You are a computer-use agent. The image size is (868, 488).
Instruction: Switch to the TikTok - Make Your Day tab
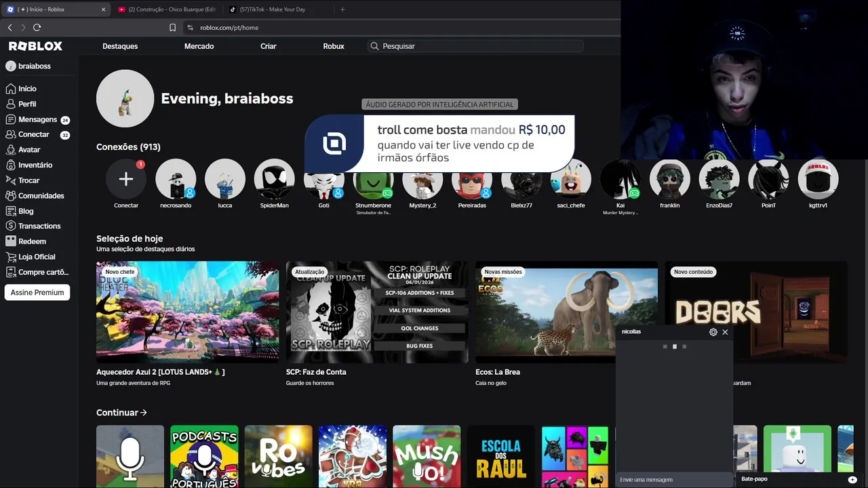(x=278, y=9)
